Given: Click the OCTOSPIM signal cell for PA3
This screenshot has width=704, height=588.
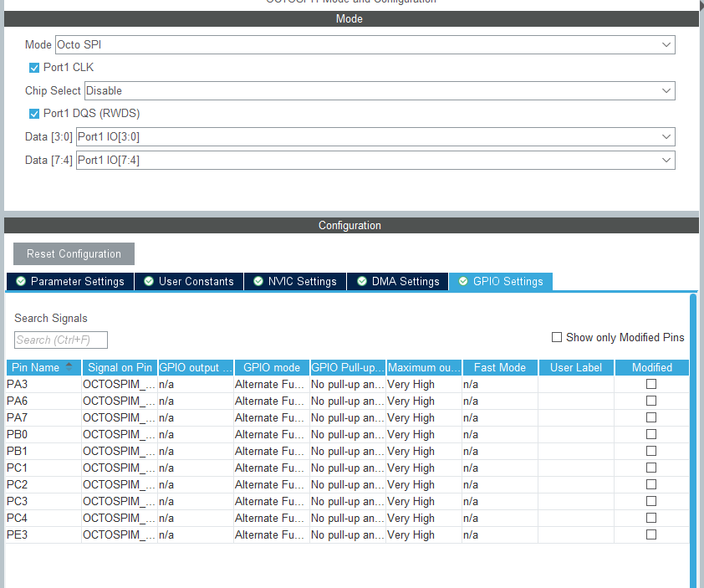Looking at the screenshot, I should 120,385.
